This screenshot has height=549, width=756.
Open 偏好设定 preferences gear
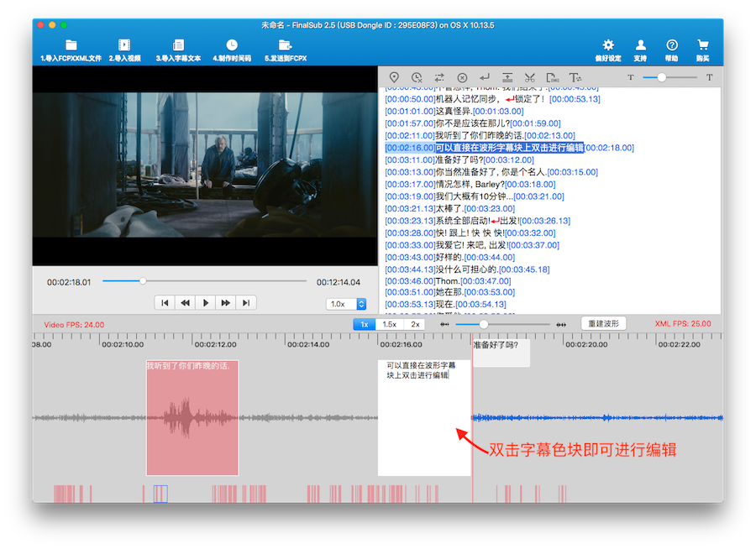[608, 50]
